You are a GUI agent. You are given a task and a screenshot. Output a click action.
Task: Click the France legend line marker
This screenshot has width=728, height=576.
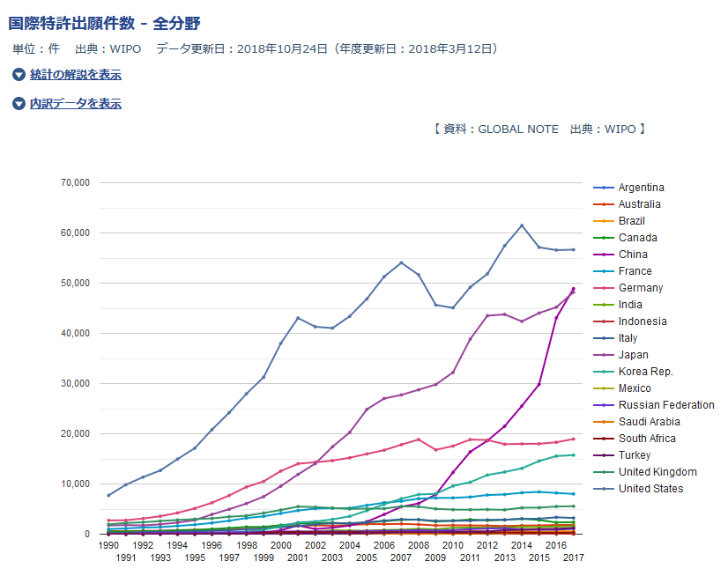pos(603,271)
